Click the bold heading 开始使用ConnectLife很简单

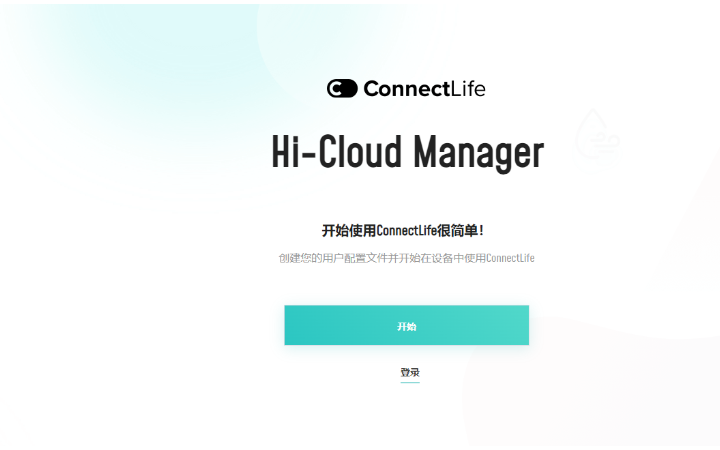(403, 230)
